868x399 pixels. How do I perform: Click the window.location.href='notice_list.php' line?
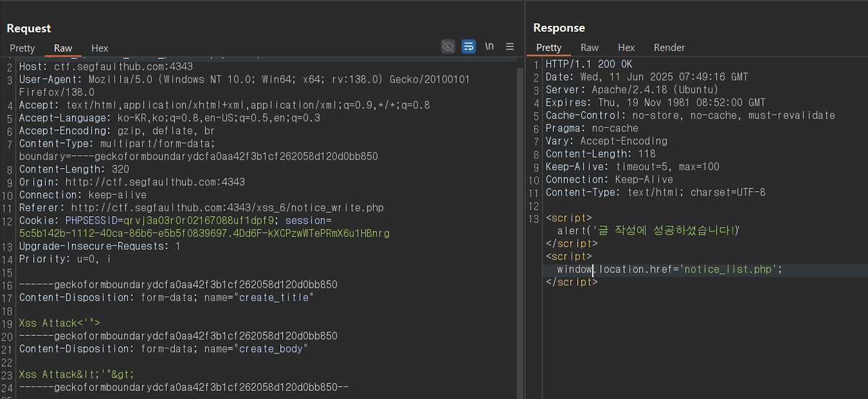pyautogui.click(x=670, y=270)
